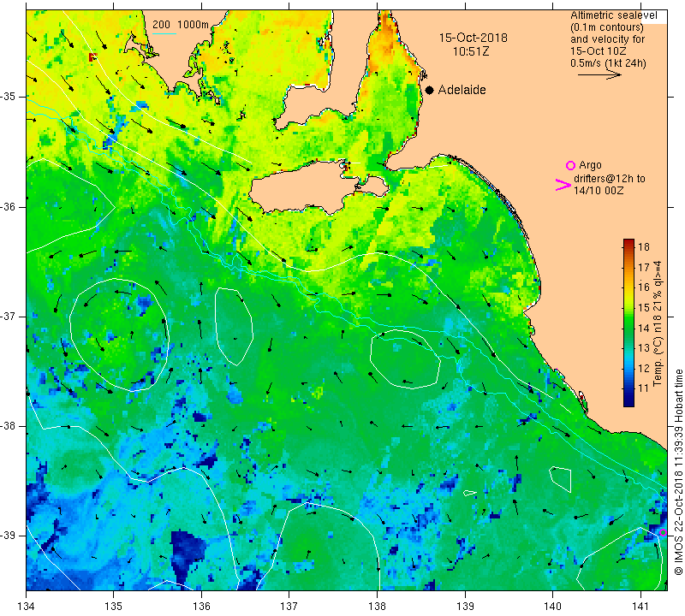685x616 pixels.
Task: Click the '15-Oct-2018' date label
Action: pos(474,38)
